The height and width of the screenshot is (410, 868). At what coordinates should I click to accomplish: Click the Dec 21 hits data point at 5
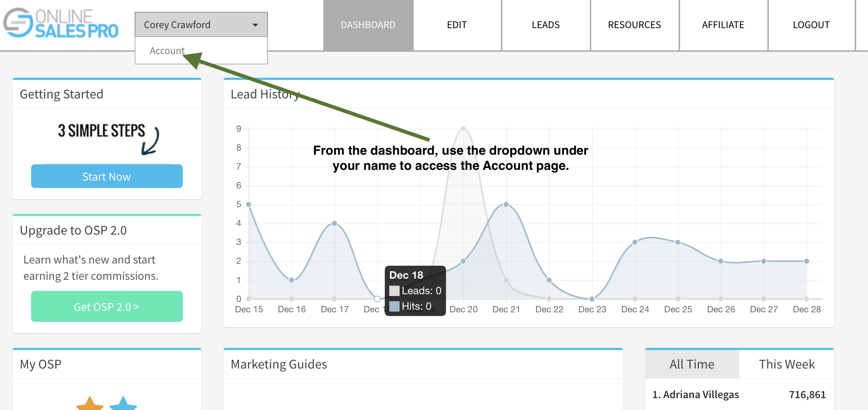click(x=506, y=204)
